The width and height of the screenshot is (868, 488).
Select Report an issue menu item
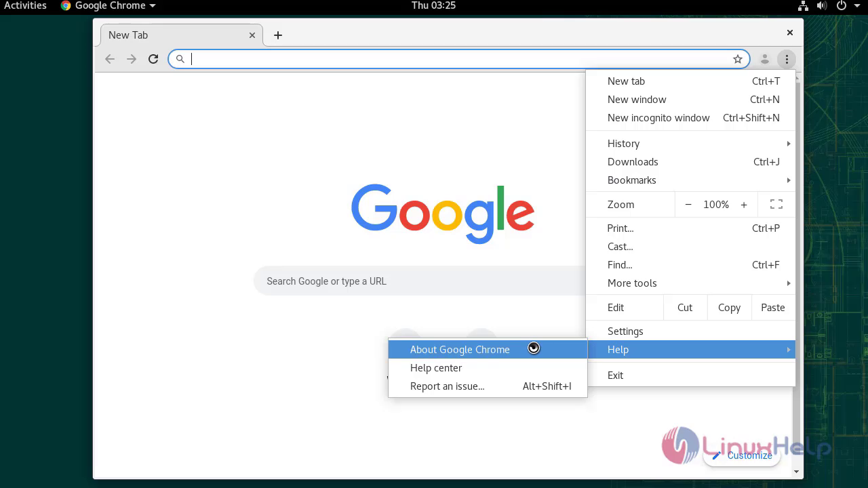488,386
